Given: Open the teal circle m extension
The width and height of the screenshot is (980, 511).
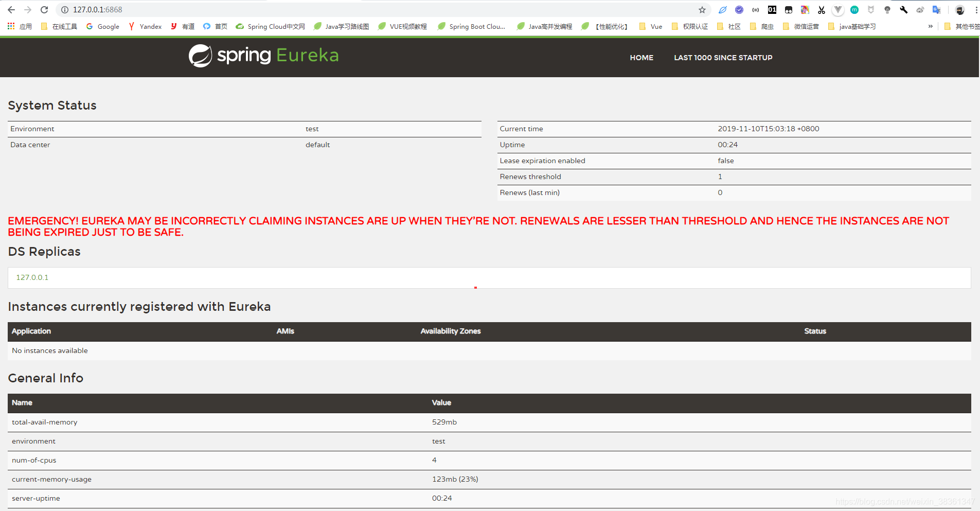Looking at the screenshot, I should click(x=854, y=10).
